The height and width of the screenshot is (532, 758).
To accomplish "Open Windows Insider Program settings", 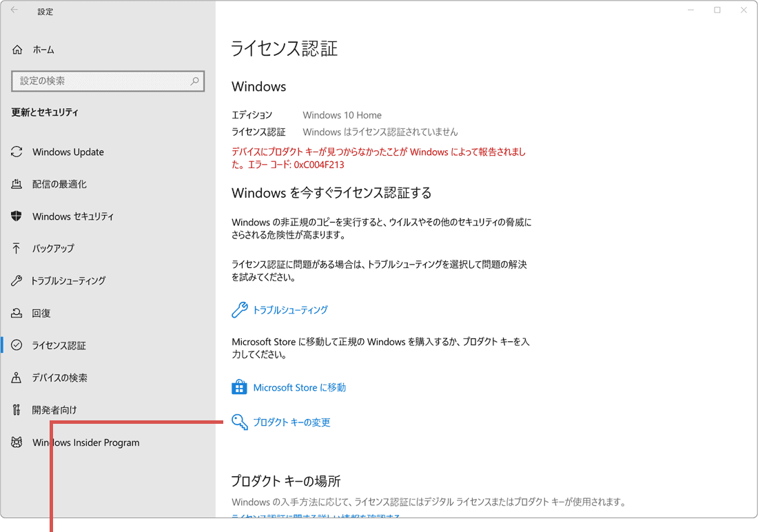I will (x=85, y=442).
